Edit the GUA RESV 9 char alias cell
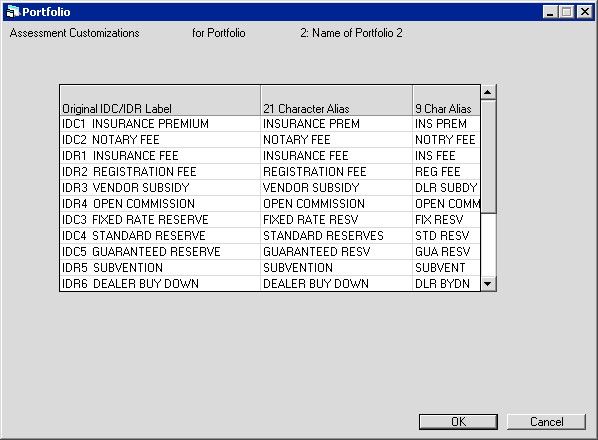The height and width of the screenshot is (440, 598). (x=446, y=252)
